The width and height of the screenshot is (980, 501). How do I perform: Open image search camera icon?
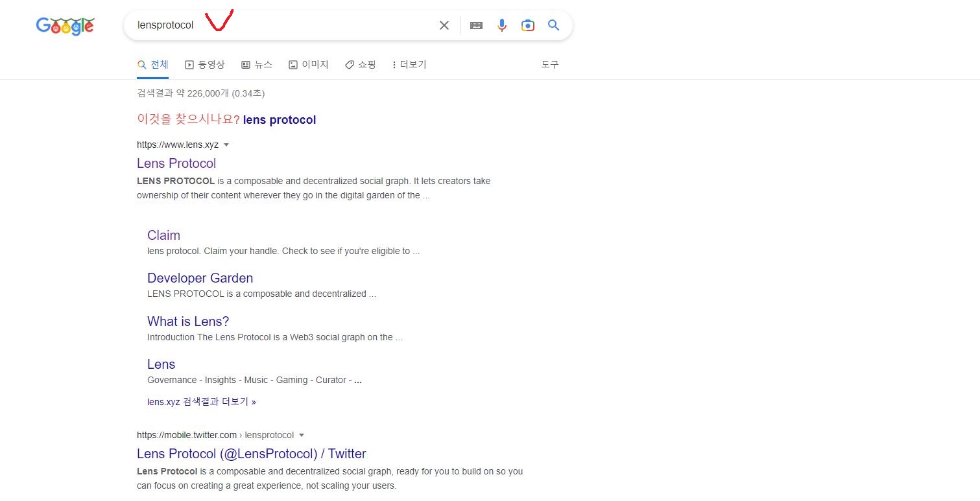(528, 25)
